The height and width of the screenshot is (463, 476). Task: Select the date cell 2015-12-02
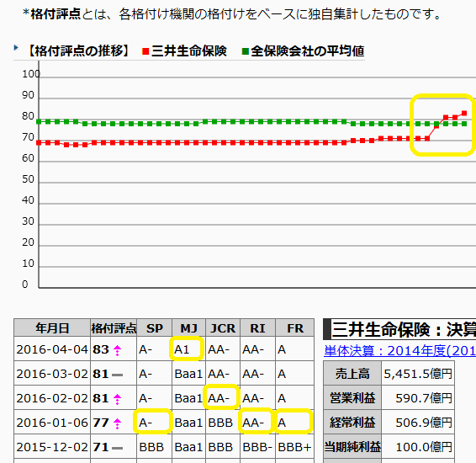[x=52, y=447]
